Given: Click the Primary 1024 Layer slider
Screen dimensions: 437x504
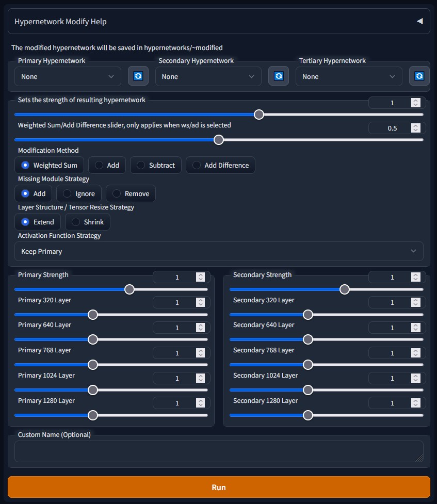Looking at the screenshot, I should [111, 390].
